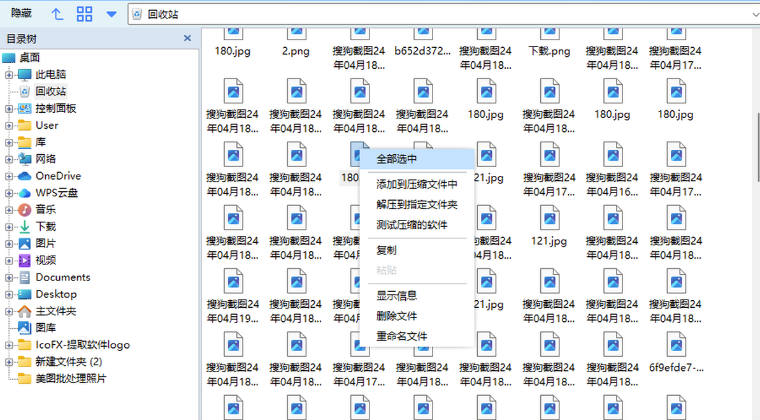Viewport: 760px width, 420px height.
Task: Select 美图批处理照片 folder in tree
Action: click(x=71, y=378)
